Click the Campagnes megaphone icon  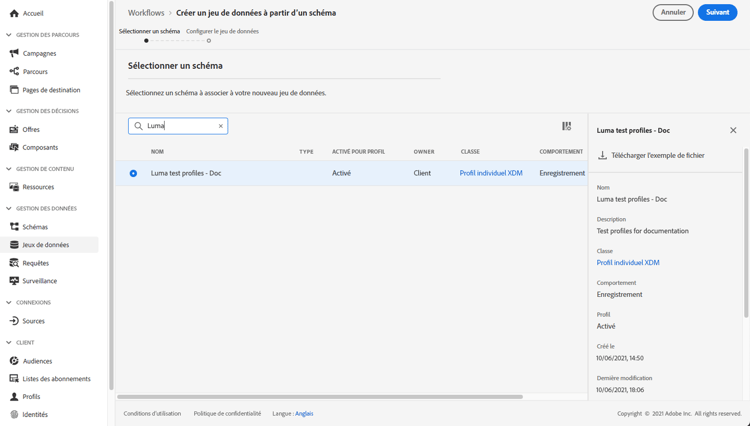[x=14, y=53]
